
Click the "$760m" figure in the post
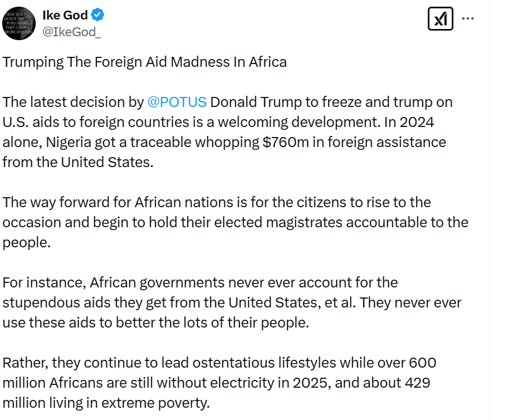287,142
